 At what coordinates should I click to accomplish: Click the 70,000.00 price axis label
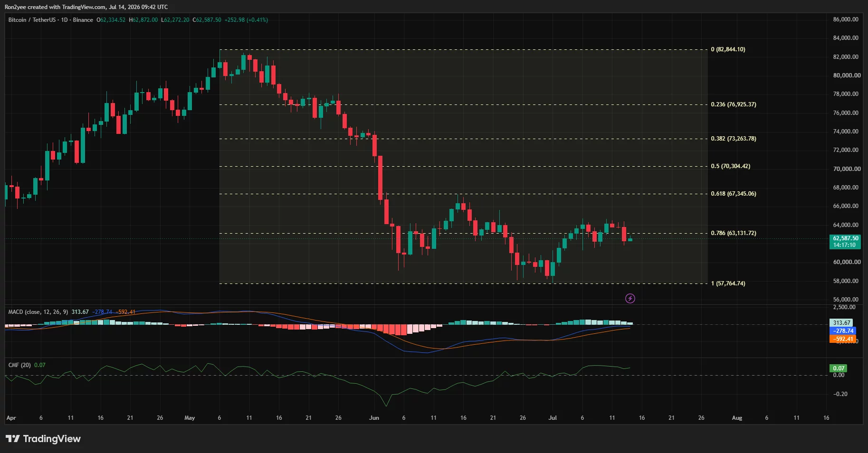847,169
